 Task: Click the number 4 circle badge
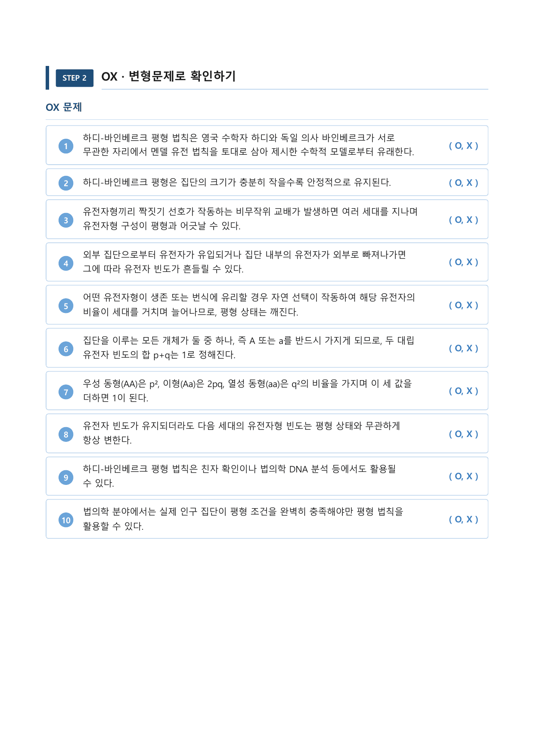(x=66, y=263)
